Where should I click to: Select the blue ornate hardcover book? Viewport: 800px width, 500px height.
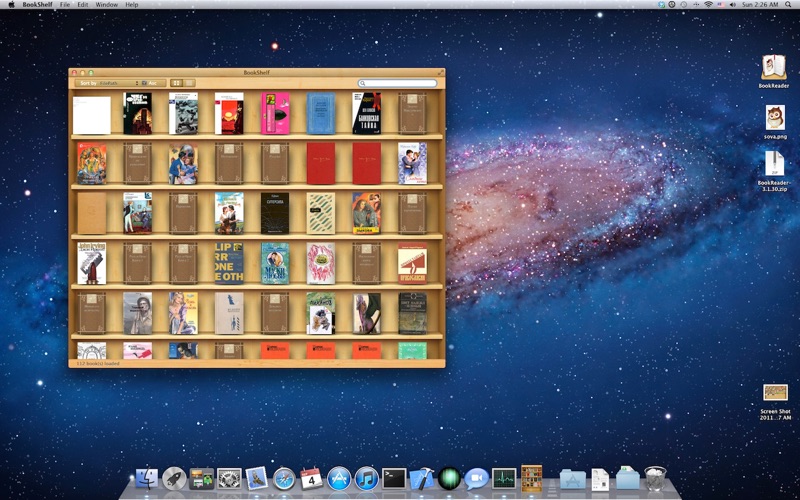(x=321, y=113)
